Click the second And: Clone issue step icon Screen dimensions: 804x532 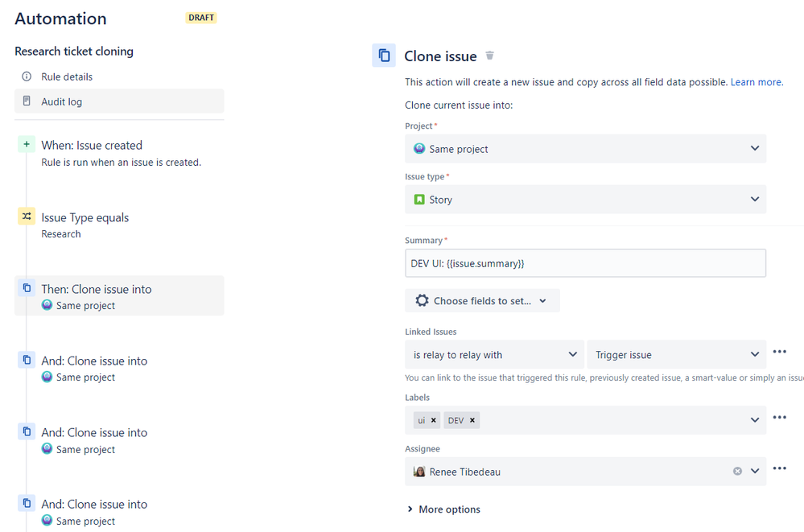27,431
